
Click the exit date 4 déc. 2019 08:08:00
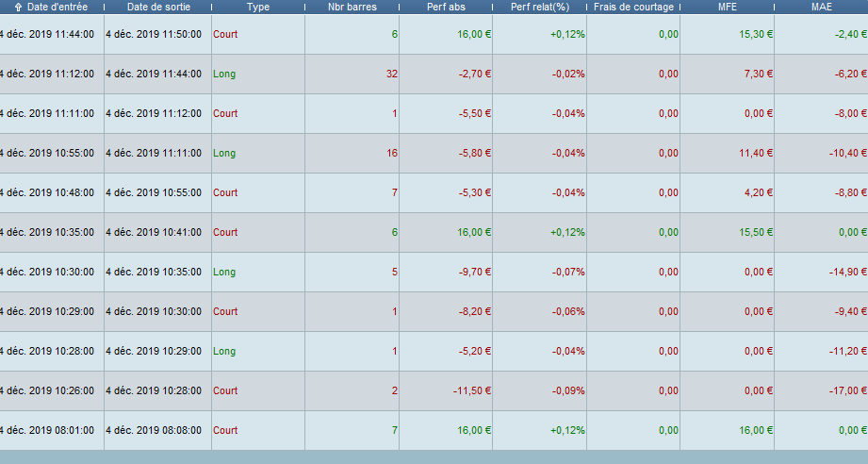coord(154,430)
